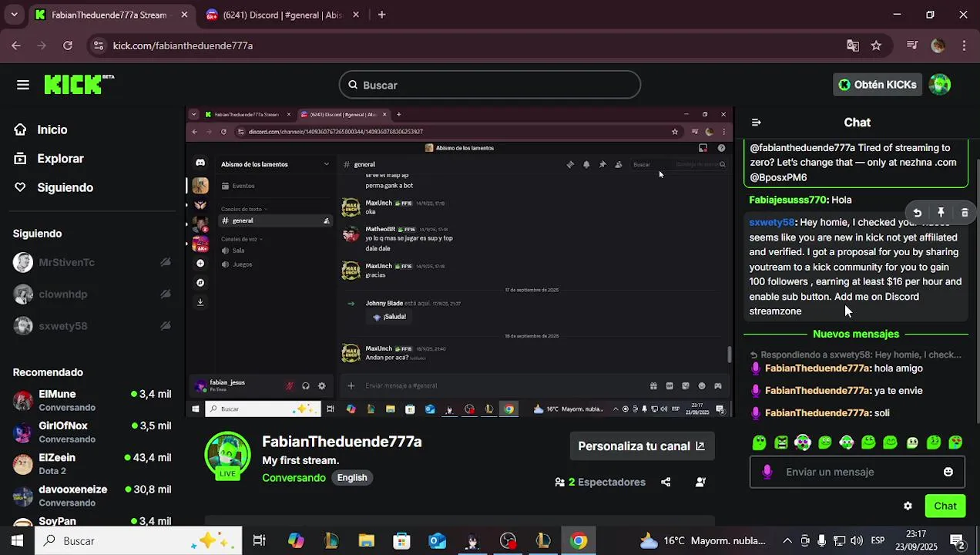
Task: Open the ElZeein recommended channel
Action: 92,464
